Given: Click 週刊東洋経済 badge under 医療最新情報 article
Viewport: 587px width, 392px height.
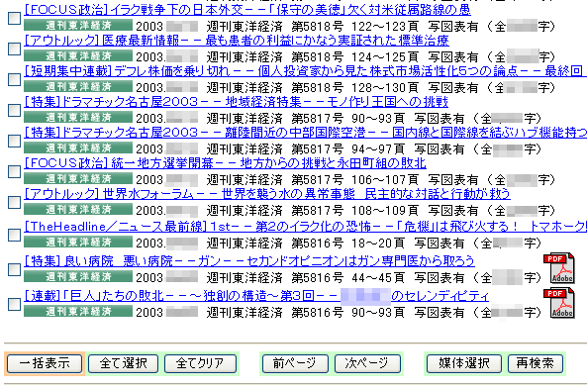Looking at the screenshot, I should (x=78, y=55).
